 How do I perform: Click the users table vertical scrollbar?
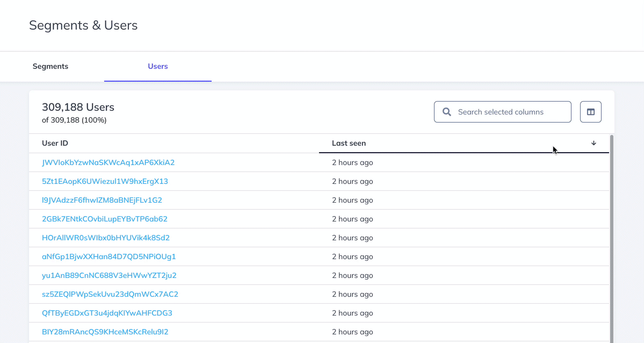tap(612, 239)
